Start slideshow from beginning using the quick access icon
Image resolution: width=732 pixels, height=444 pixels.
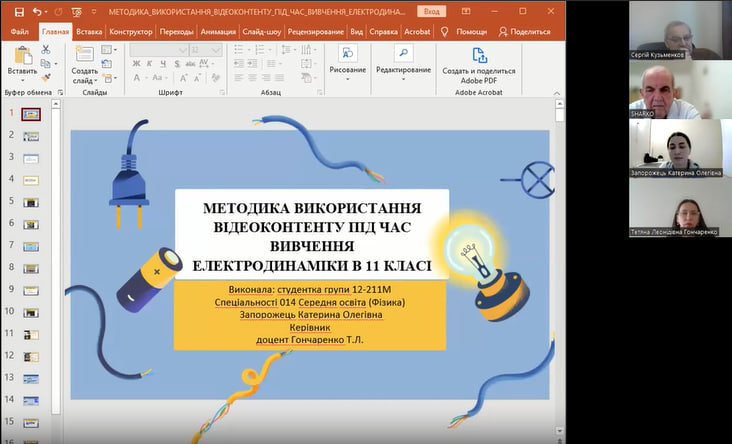[x=77, y=12]
